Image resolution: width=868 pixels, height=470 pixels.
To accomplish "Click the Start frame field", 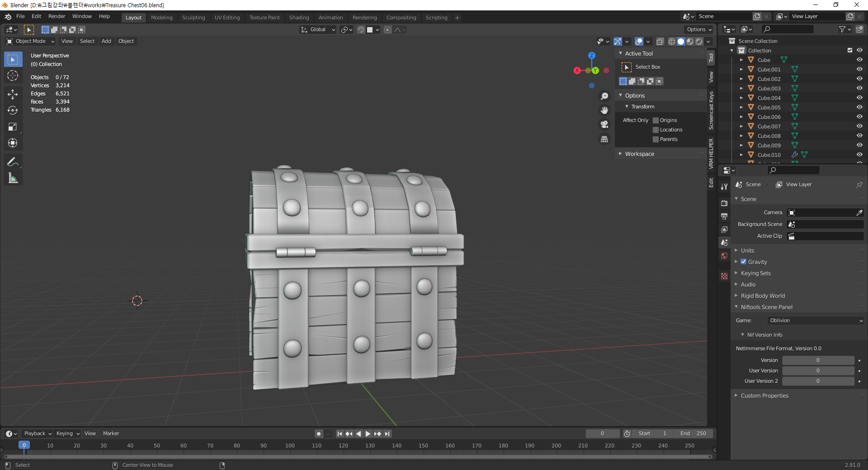I will tap(652, 433).
